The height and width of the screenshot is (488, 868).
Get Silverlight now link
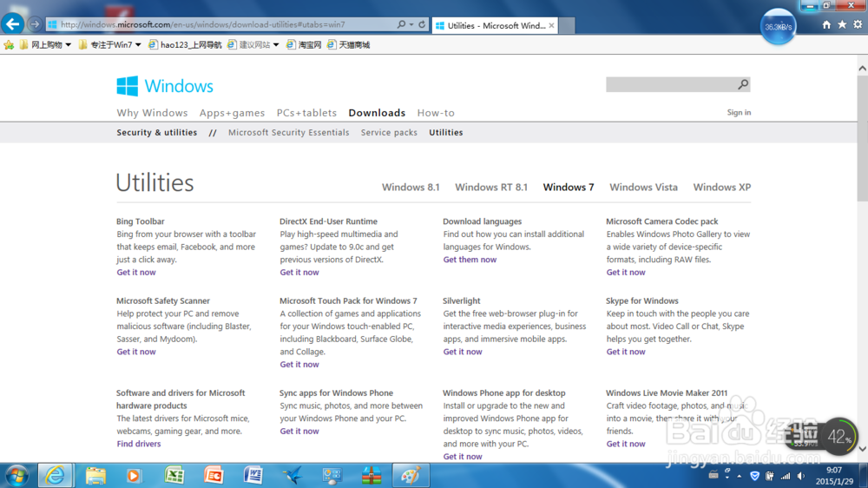coord(463,352)
